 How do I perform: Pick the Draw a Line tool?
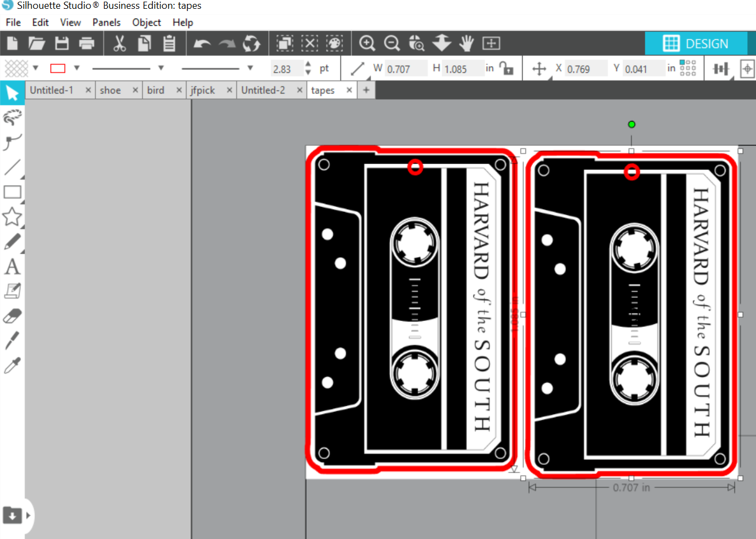click(12, 167)
